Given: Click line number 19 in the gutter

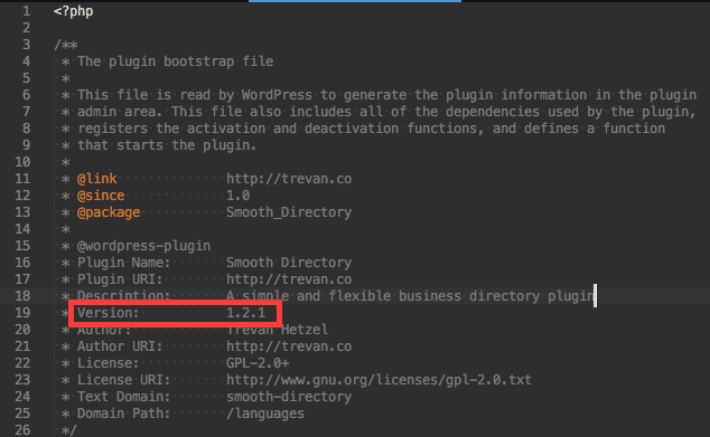Looking at the screenshot, I should [x=23, y=312].
